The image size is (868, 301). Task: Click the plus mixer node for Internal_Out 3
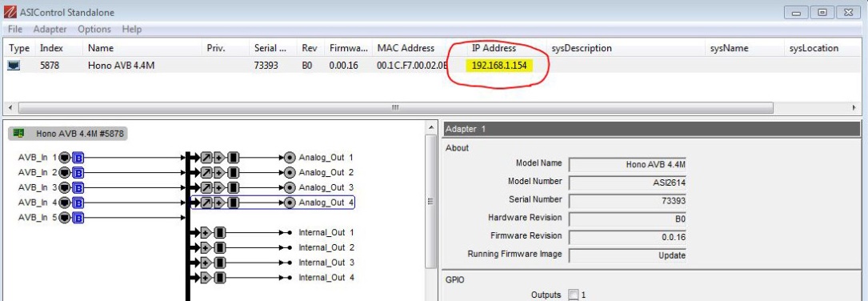point(206,263)
